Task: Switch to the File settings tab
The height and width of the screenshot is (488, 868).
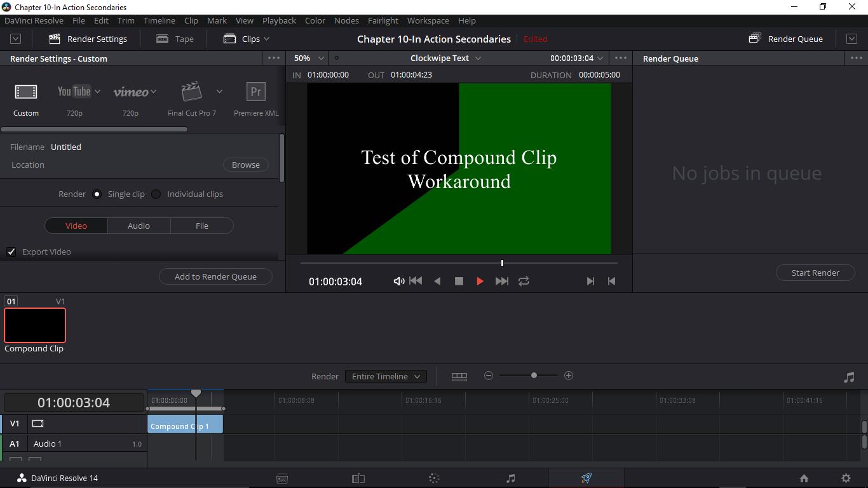Action: pyautogui.click(x=201, y=226)
